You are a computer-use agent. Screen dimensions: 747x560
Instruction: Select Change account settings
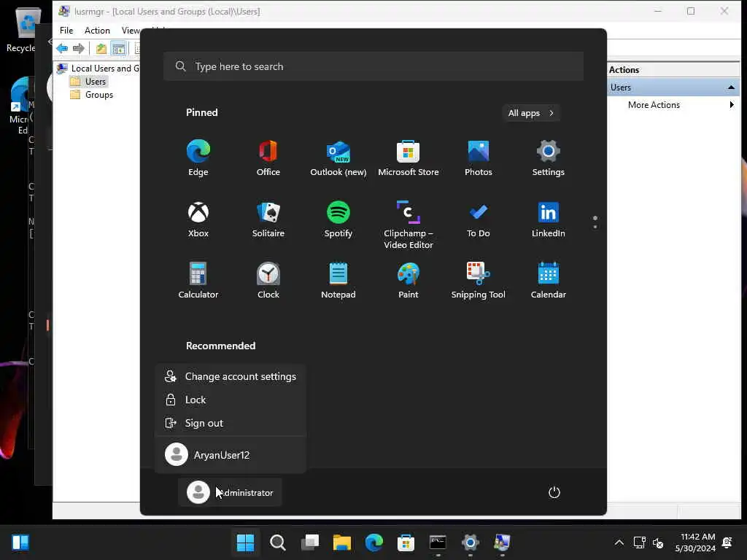click(231, 376)
